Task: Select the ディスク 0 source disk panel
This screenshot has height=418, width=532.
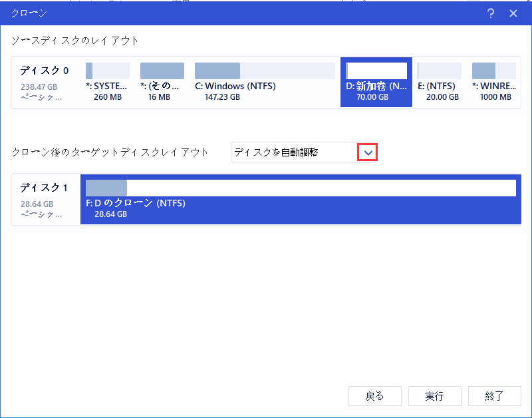Action: pyautogui.click(x=43, y=83)
